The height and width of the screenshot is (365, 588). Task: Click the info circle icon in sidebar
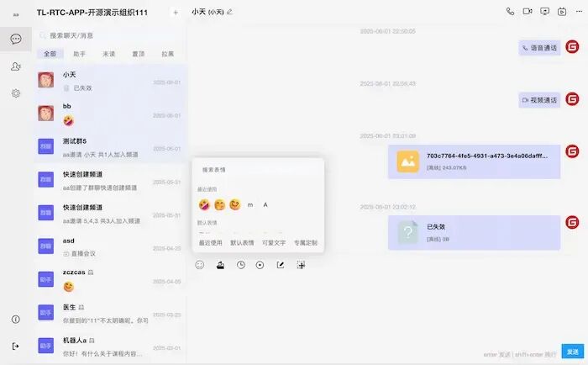tap(16, 320)
